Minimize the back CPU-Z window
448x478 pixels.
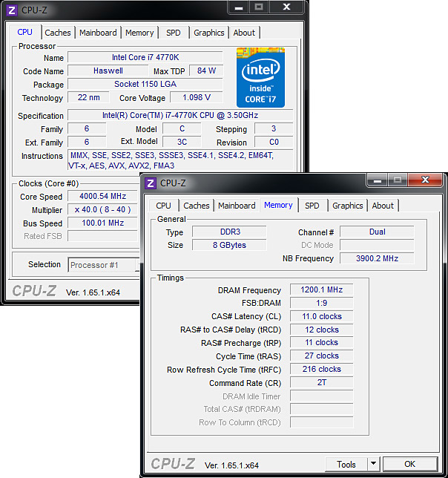(239, 7)
